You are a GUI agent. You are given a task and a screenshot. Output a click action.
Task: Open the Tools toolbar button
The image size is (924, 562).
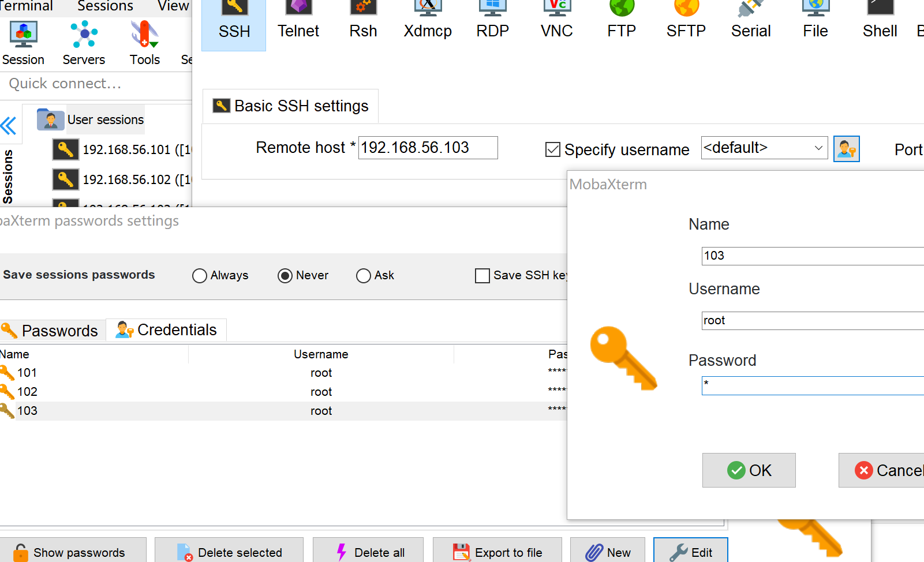tap(144, 44)
